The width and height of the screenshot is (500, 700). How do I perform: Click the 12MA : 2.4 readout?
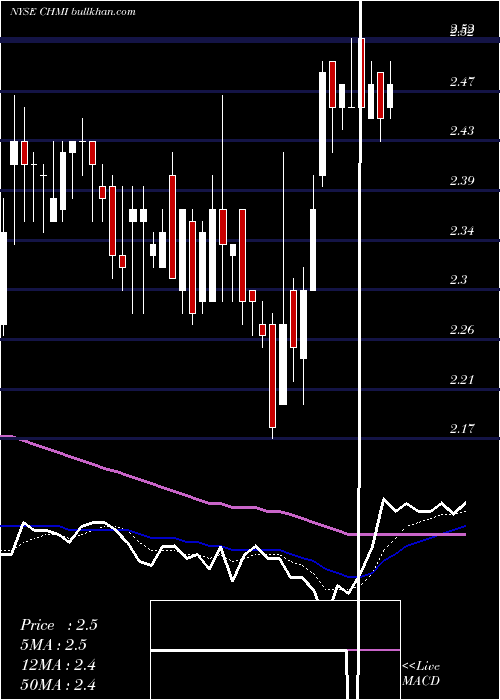58,665
